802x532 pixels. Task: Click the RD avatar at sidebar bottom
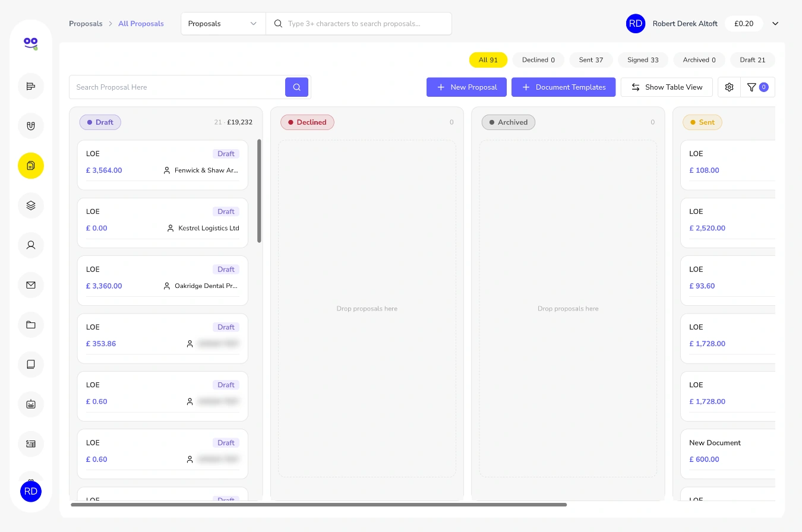(31, 492)
